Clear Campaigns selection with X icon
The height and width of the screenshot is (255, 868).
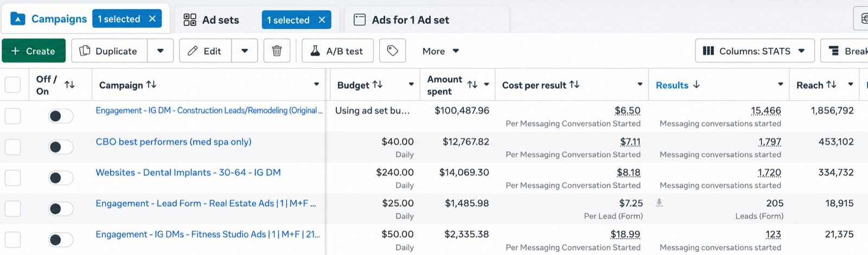pyautogui.click(x=152, y=19)
